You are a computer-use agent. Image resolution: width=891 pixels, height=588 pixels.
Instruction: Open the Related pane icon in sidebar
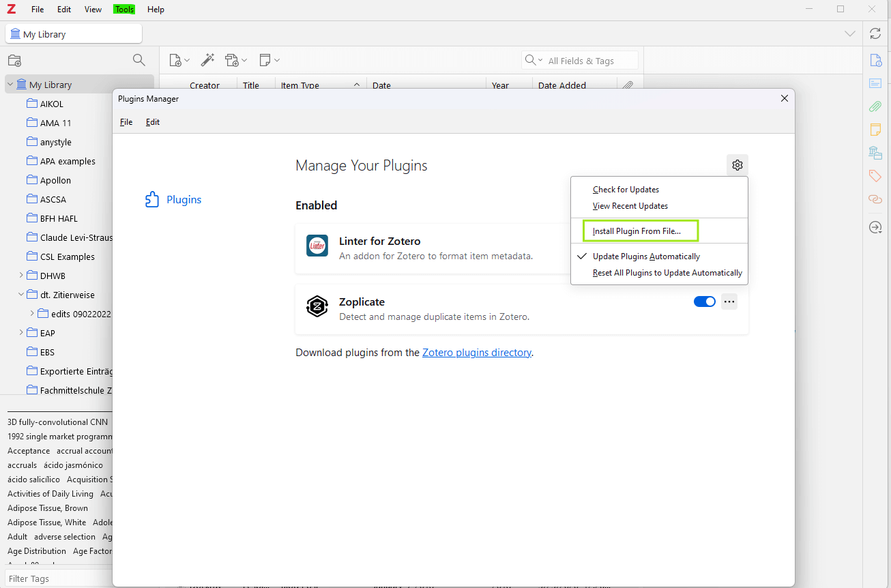(x=875, y=199)
